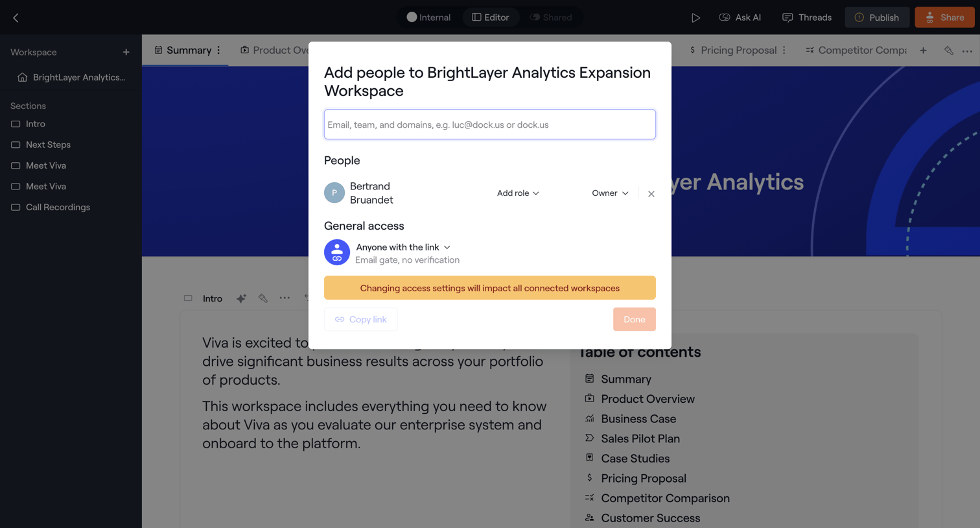Expand the Add role dropdown
980x528 pixels.
coord(518,193)
